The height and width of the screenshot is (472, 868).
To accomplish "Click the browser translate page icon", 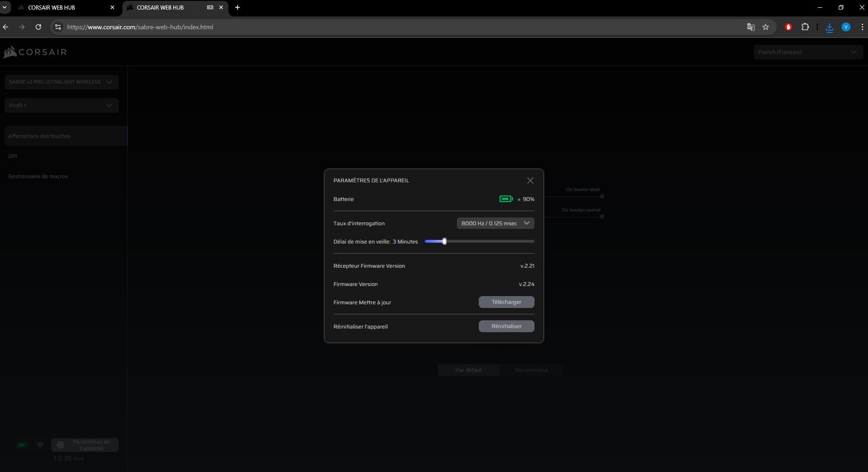I will click(751, 27).
